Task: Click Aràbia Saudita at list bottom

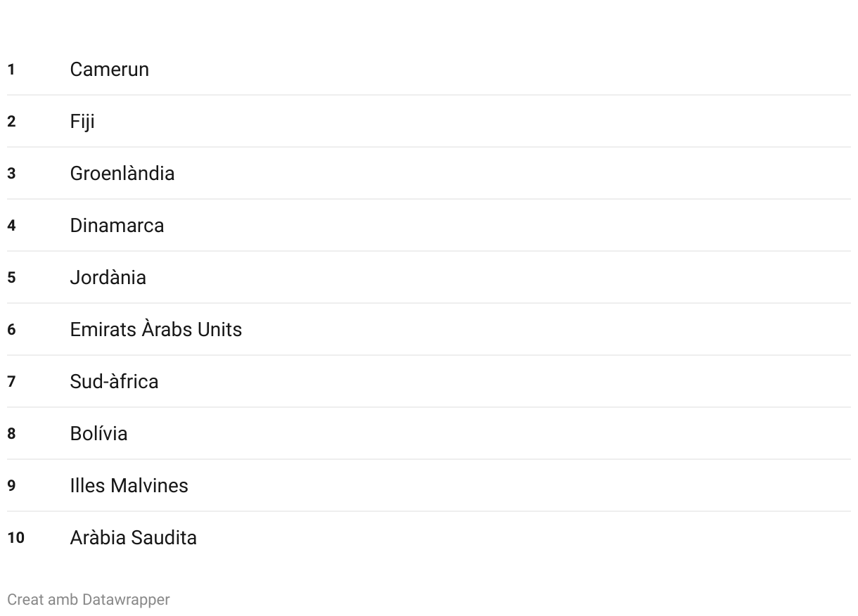Action: pyautogui.click(x=133, y=538)
